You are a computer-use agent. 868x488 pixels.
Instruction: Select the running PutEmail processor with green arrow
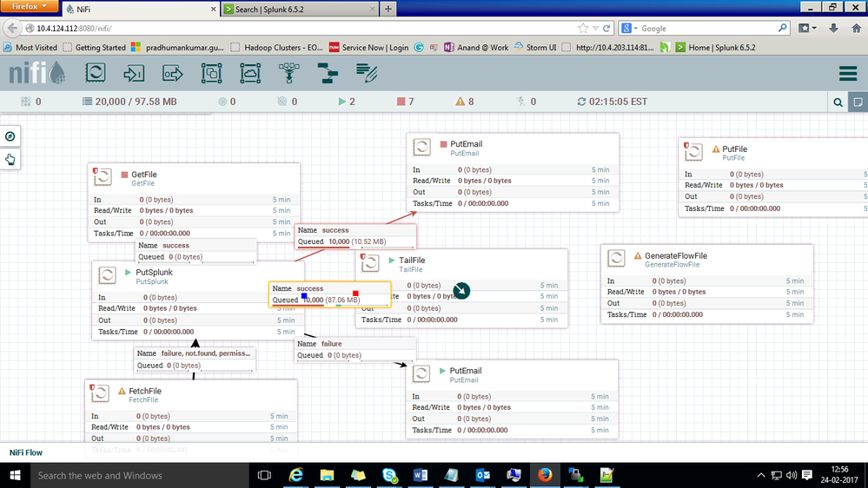512,399
